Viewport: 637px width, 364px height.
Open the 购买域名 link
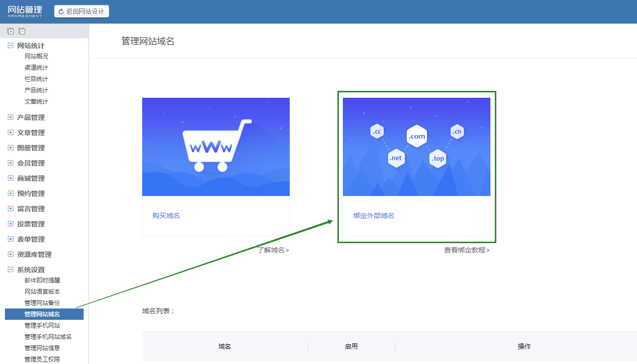[x=166, y=216]
